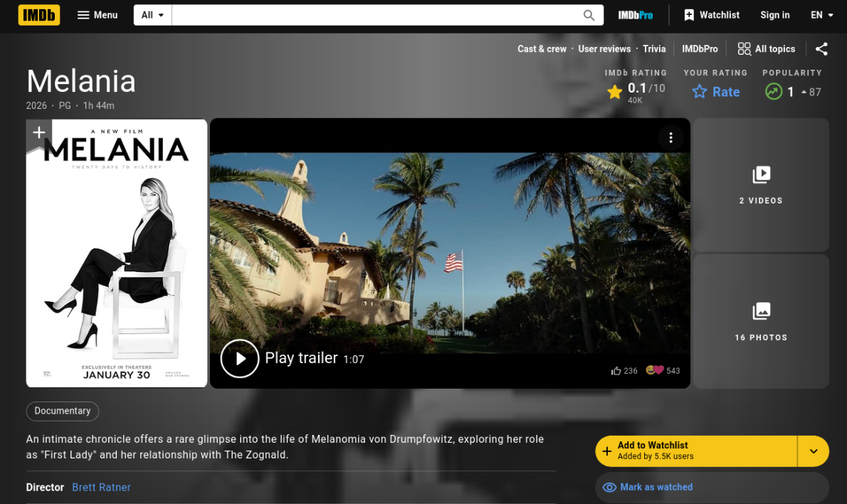Viewport: 847px width, 504px height.
Task: Open the All search category dropdown
Action: (153, 15)
